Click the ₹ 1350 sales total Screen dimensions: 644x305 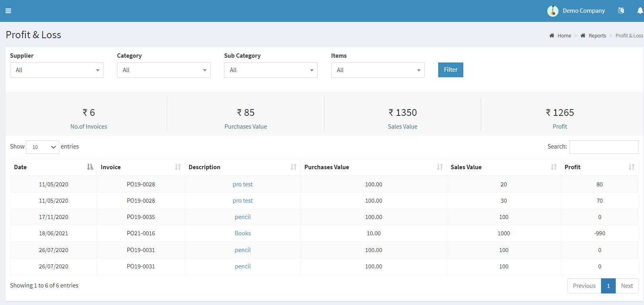(x=403, y=113)
